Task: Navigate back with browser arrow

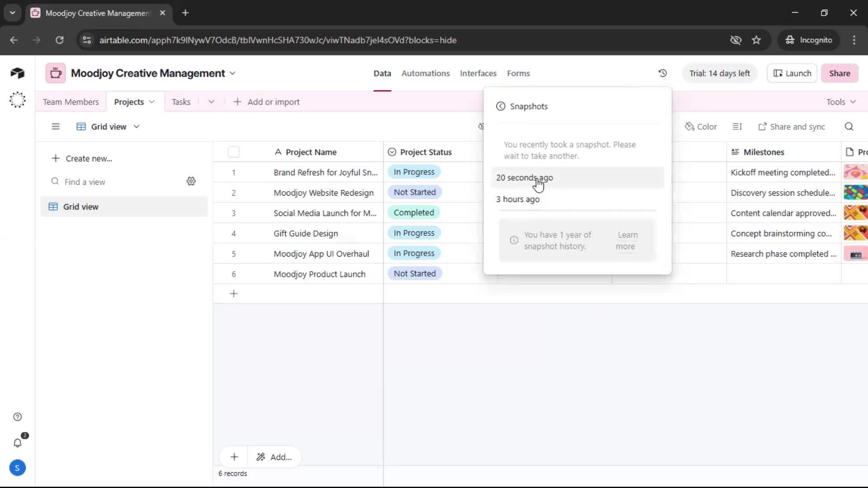Action: click(14, 40)
